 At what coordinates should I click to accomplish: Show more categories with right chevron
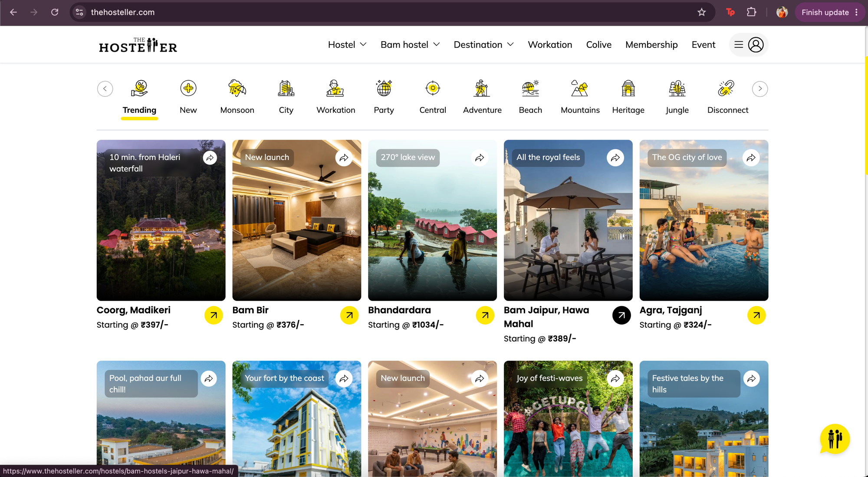click(760, 89)
